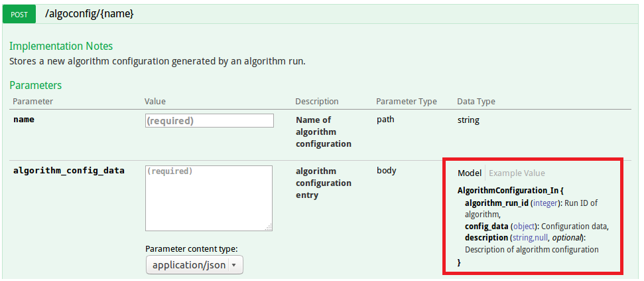The width and height of the screenshot is (644, 281).
Task: Click the Description column header
Action: pos(317,102)
